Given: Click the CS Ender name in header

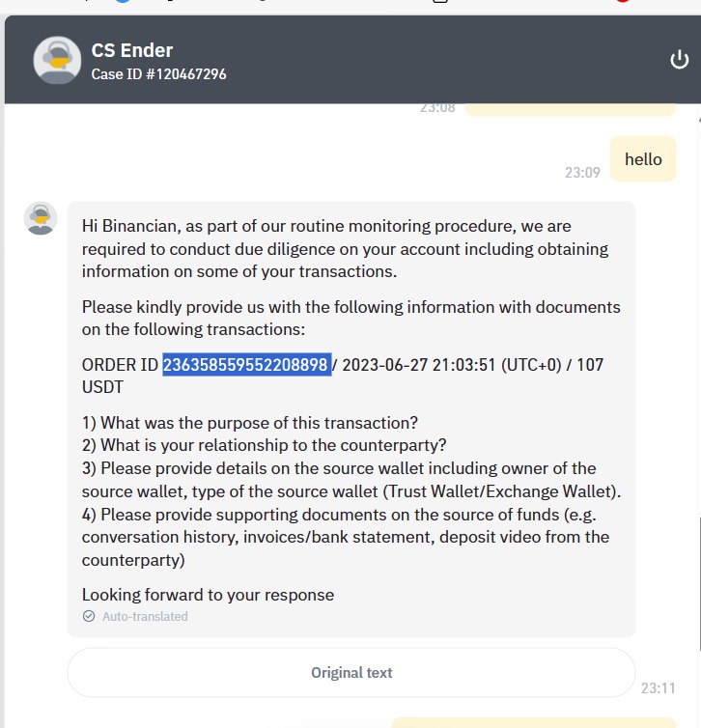Looking at the screenshot, I should 132,50.
